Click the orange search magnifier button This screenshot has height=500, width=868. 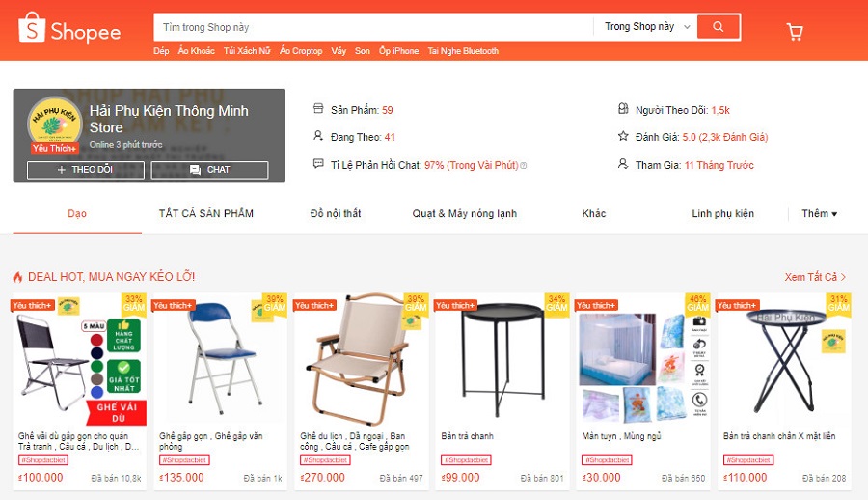(718, 27)
